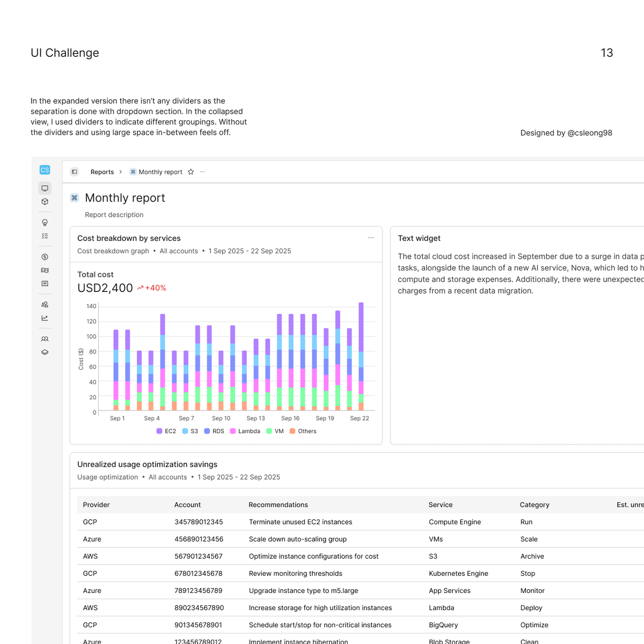Click the Deploy category cell

(x=531, y=608)
